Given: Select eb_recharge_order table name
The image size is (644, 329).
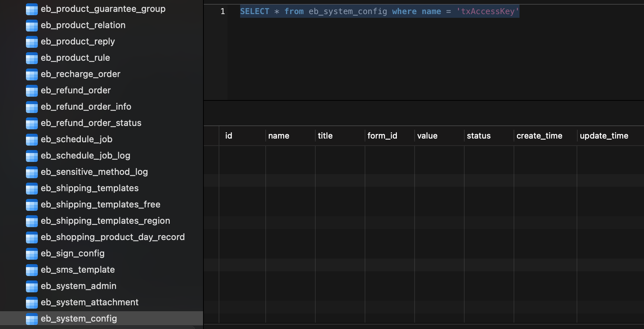Looking at the screenshot, I should 80,74.
